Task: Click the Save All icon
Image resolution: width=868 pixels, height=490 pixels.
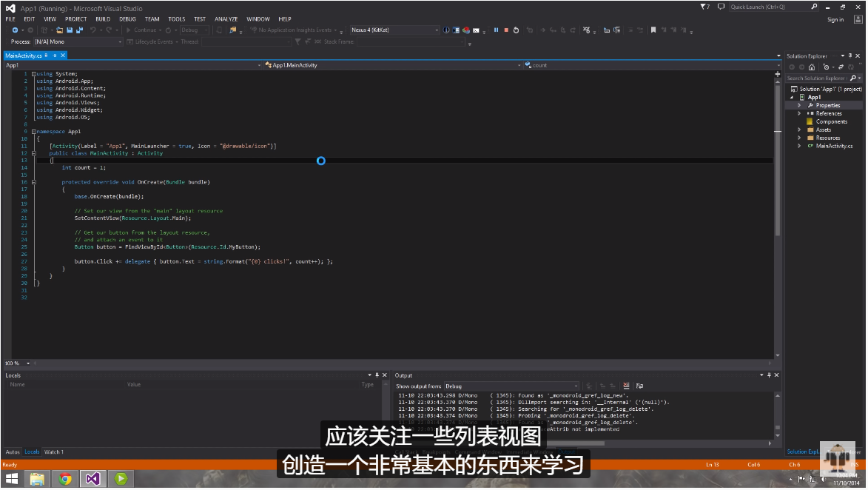Action: [79, 30]
